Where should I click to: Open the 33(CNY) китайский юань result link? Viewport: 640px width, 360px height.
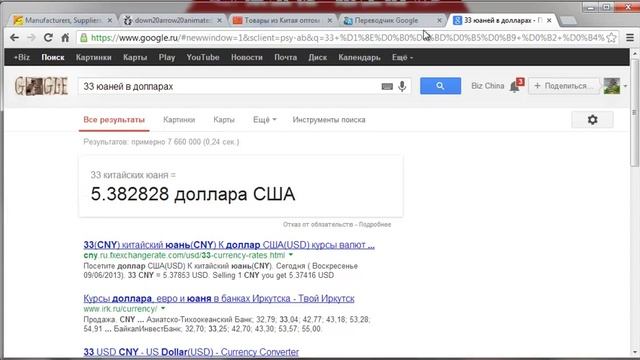[x=229, y=245]
